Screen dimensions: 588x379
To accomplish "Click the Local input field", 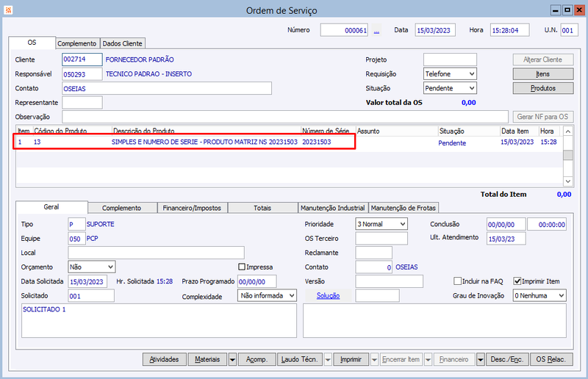I will click(x=156, y=253).
